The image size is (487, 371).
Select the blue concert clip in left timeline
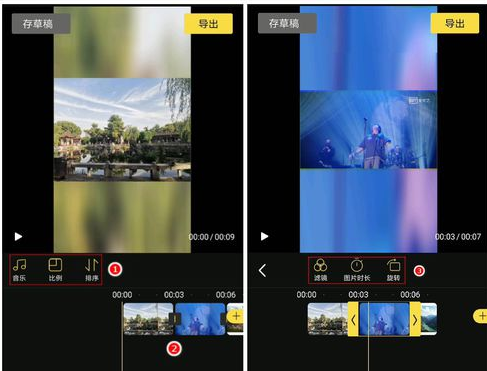200,319
